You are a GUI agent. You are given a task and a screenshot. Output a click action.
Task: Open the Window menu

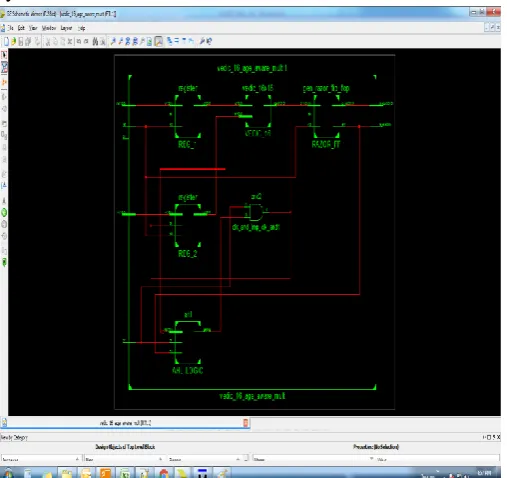(x=49, y=28)
